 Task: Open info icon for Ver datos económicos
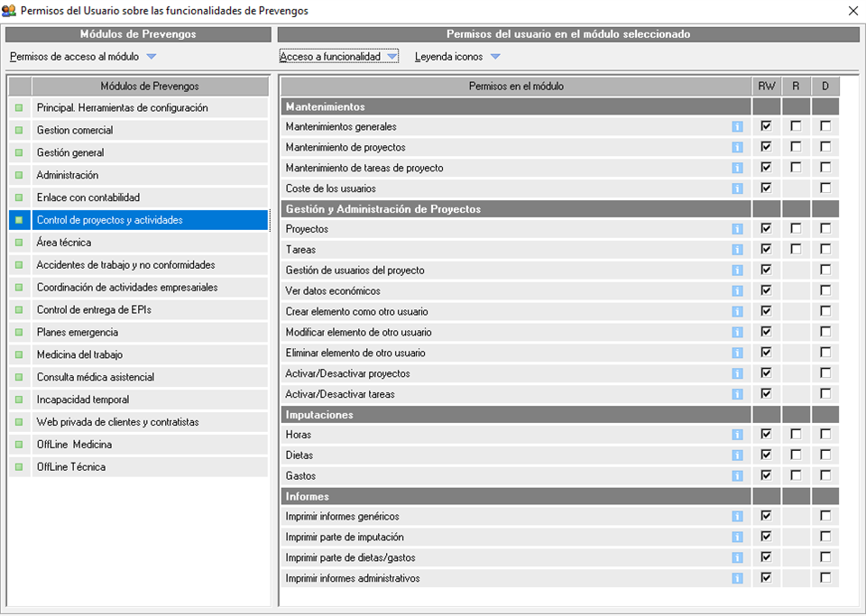point(737,291)
